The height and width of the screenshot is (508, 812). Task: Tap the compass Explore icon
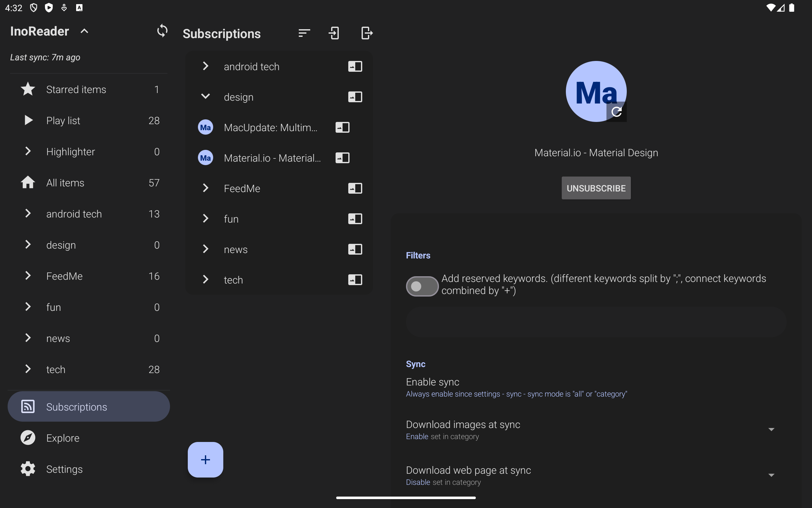pos(28,438)
